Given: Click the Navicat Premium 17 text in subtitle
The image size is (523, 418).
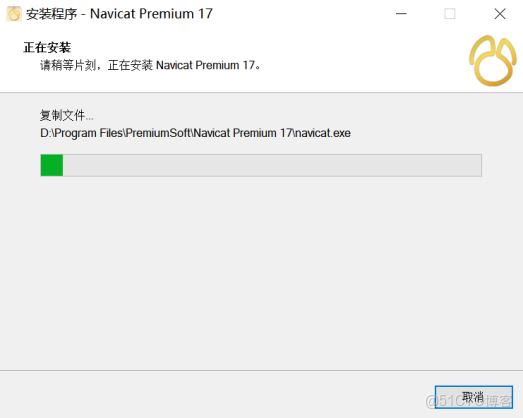Looking at the screenshot, I should point(205,65).
